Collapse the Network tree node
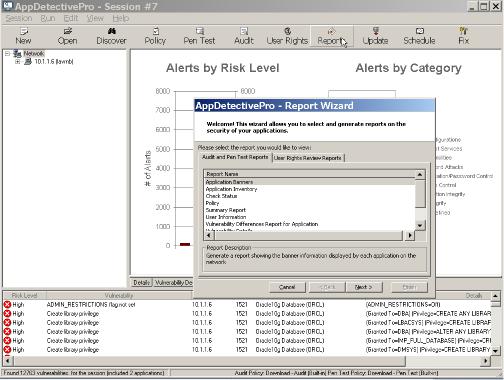 click(7, 54)
